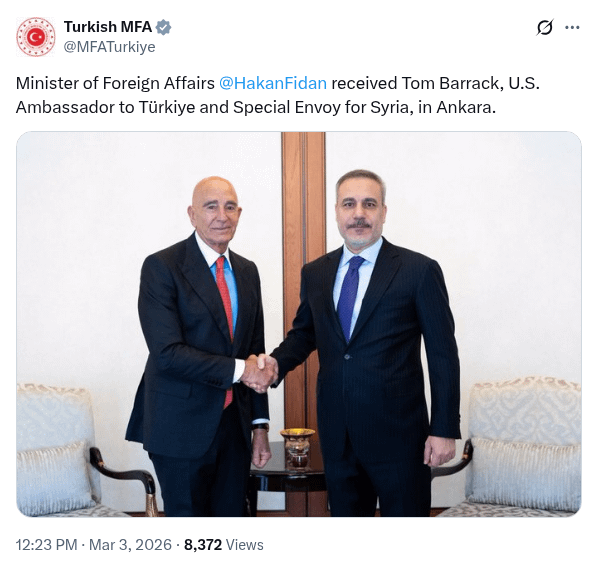This screenshot has height=564, width=598.
Task: Open Grok explain-post icon
Action: click(545, 27)
